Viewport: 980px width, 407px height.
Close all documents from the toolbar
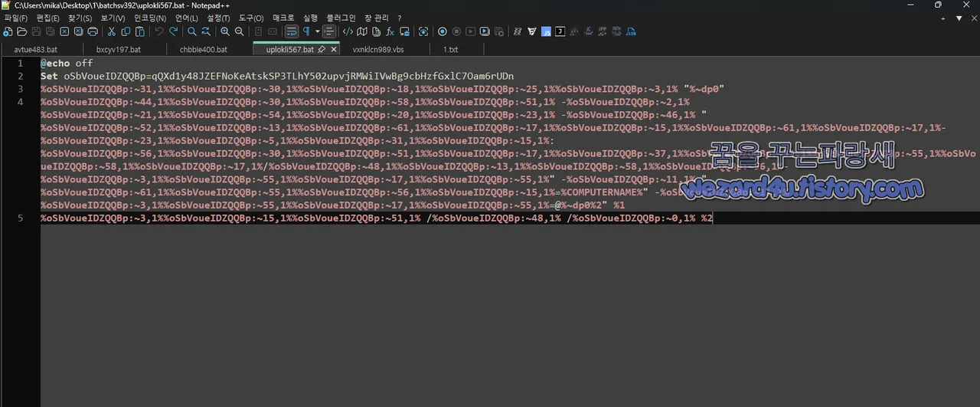(x=78, y=31)
